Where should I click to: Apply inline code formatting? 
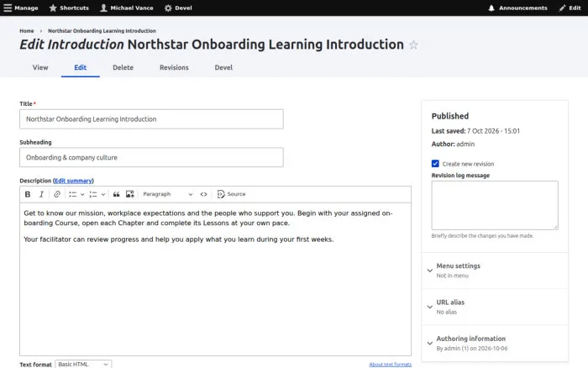(x=203, y=194)
